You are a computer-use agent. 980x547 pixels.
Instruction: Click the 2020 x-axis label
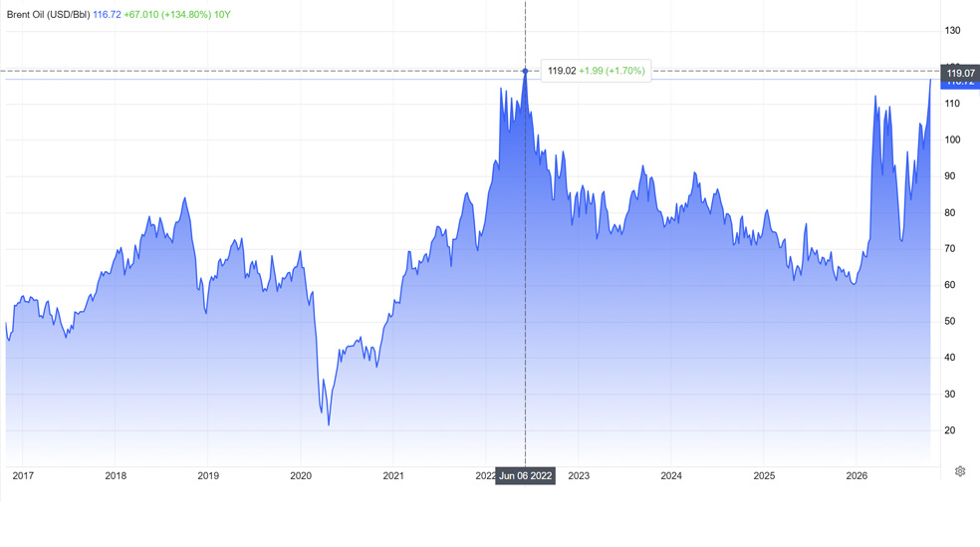pos(301,475)
